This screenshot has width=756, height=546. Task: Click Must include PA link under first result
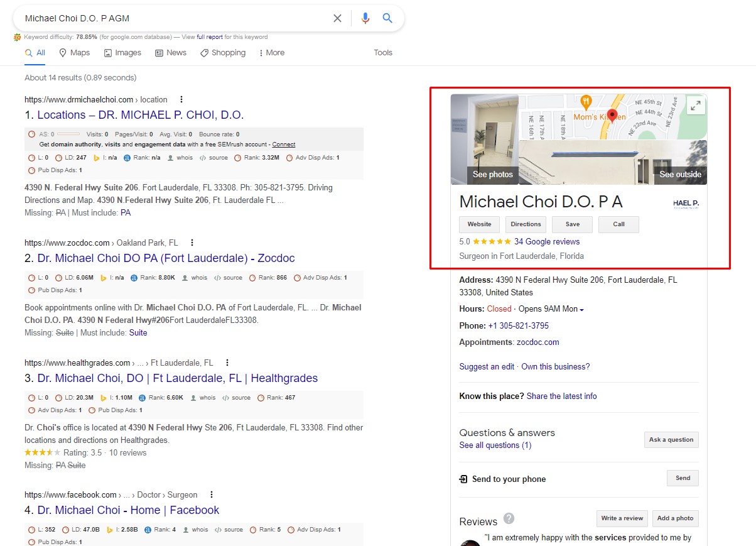(x=126, y=213)
